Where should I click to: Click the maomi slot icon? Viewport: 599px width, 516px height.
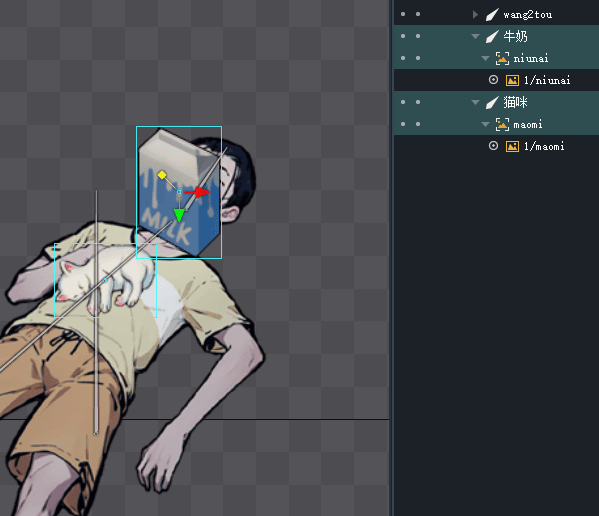502,125
